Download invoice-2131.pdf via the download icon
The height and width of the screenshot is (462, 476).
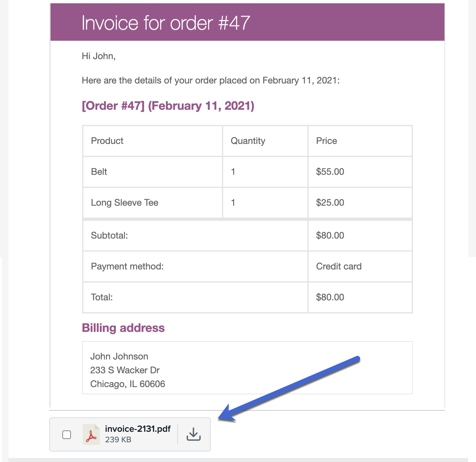pyautogui.click(x=193, y=434)
